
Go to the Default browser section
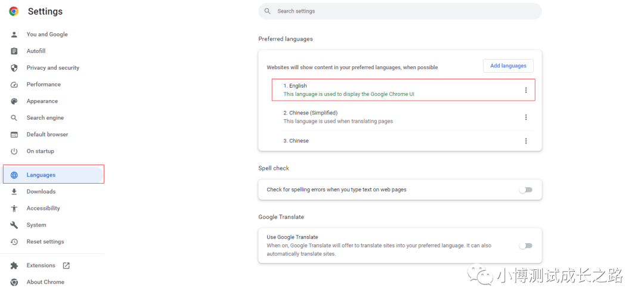pos(47,135)
